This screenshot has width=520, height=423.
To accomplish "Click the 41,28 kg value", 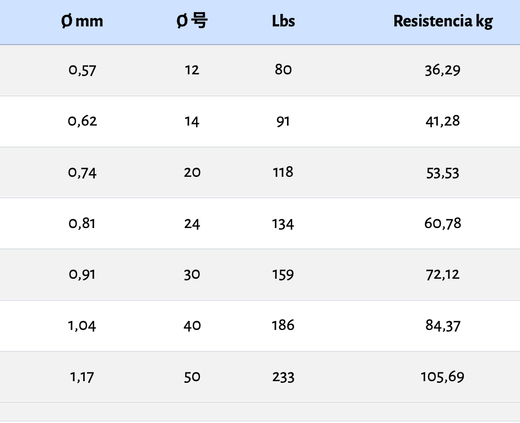I will click(443, 121).
